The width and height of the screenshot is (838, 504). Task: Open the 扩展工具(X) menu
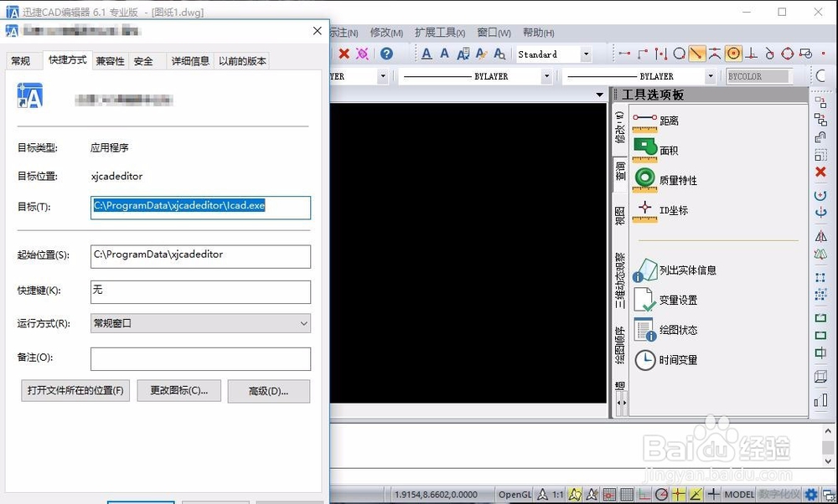[x=440, y=33]
